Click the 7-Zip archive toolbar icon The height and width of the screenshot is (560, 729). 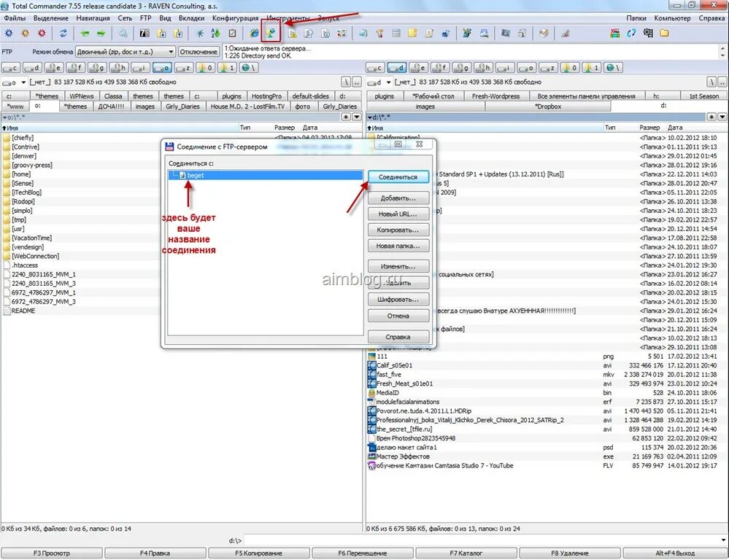coord(144,33)
